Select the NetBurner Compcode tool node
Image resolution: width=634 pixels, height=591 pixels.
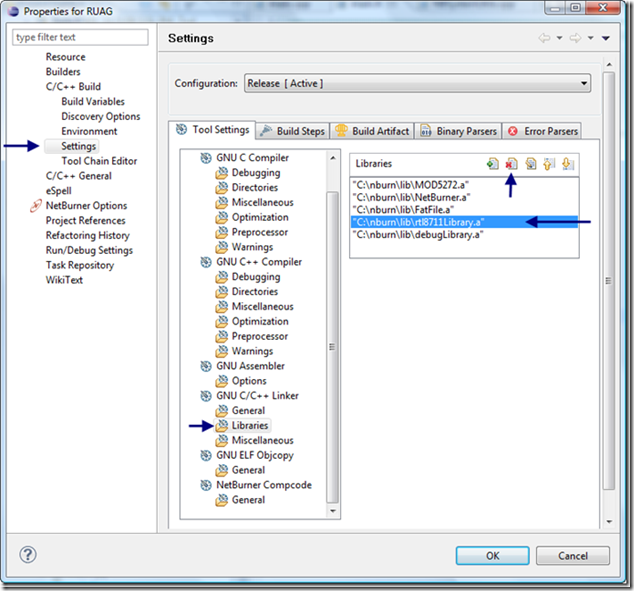pos(264,485)
